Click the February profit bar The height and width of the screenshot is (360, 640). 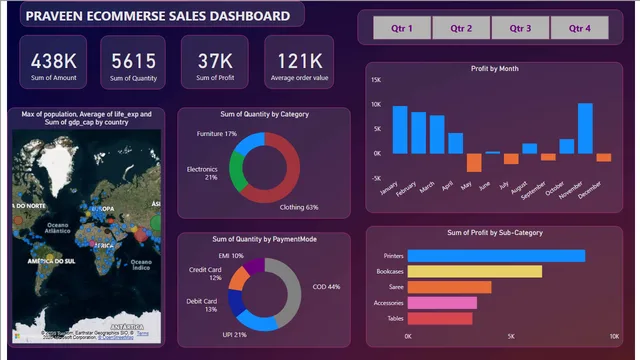418,133
